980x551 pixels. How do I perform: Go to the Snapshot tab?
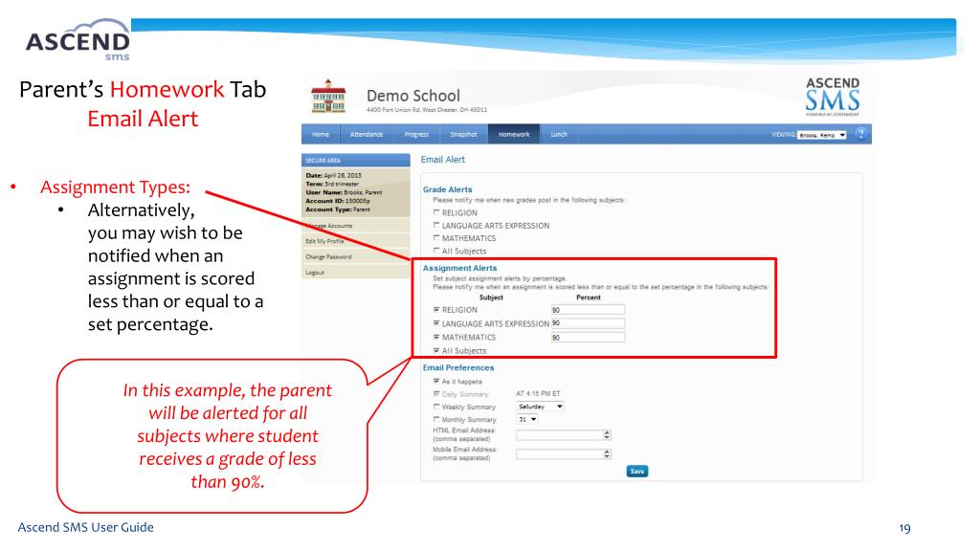463,134
